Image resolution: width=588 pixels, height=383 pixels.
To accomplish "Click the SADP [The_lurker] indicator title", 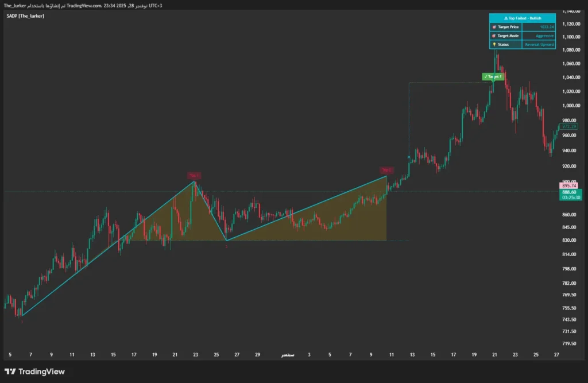I will click(25, 16).
